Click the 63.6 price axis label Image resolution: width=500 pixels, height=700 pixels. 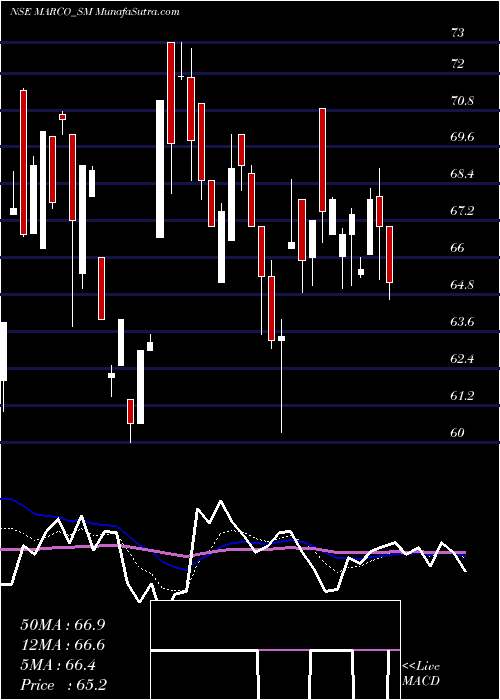(x=462, y=322)
